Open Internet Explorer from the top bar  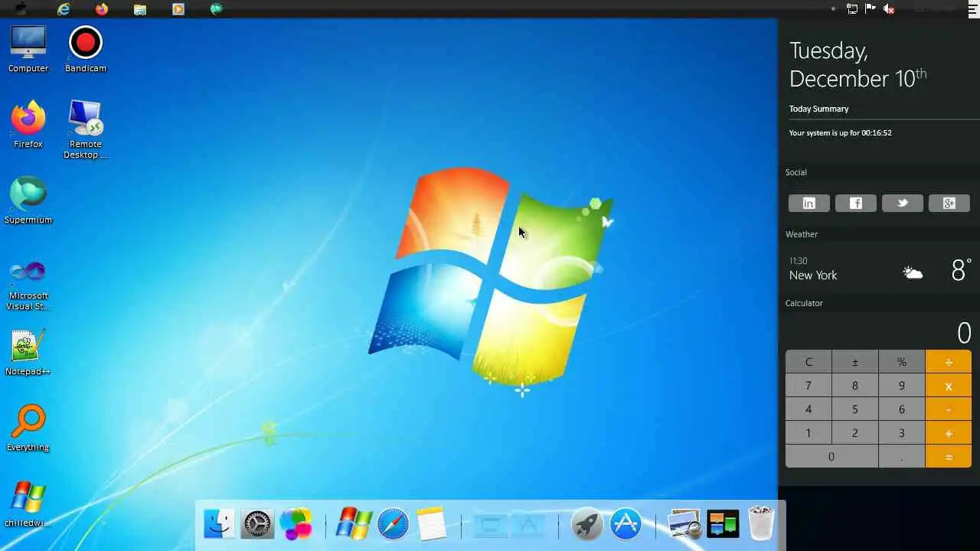pyautogui.click(x=64, y=9)
